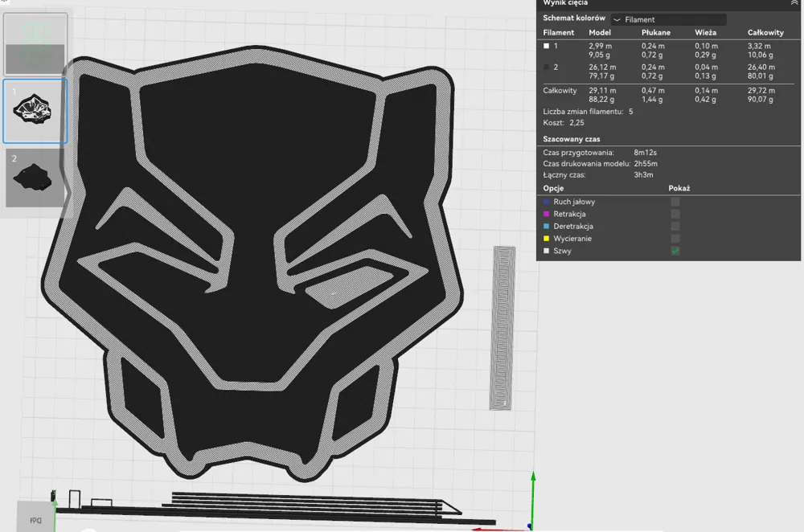Click the Ruch jałowy blue color indicator
Viewport: 804px width, 532px height.
pos(548,202)
